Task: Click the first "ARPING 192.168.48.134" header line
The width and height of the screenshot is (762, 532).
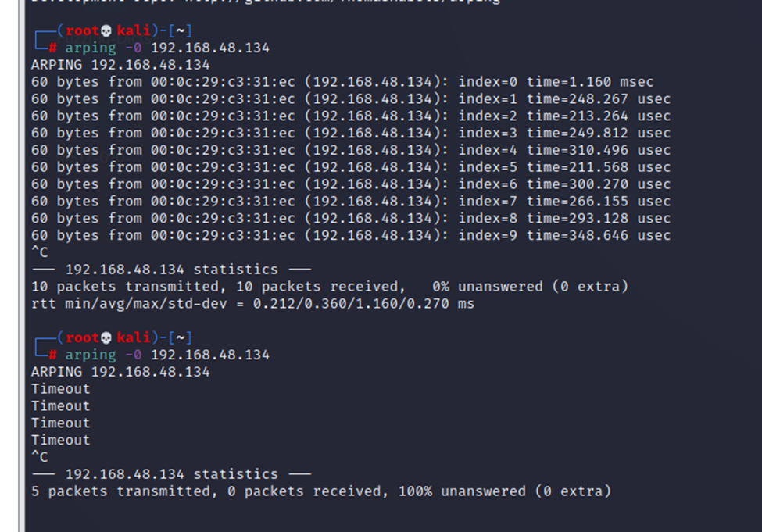Action: point(120,65)
